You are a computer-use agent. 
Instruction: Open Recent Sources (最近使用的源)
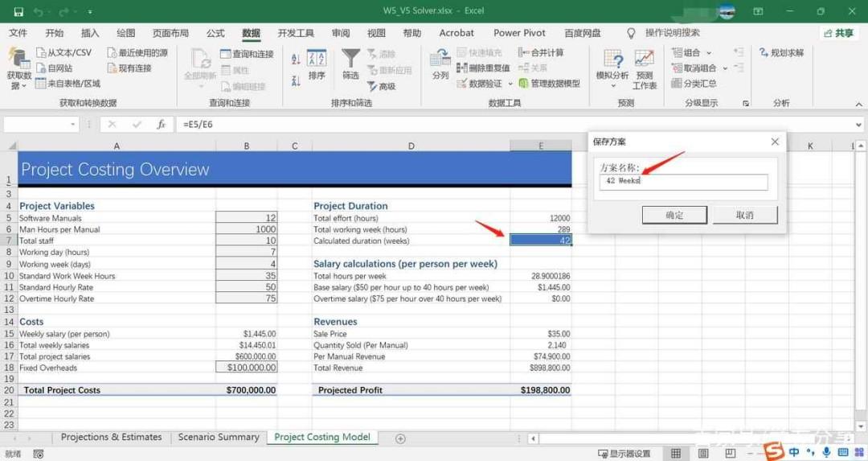coord(137,52)
